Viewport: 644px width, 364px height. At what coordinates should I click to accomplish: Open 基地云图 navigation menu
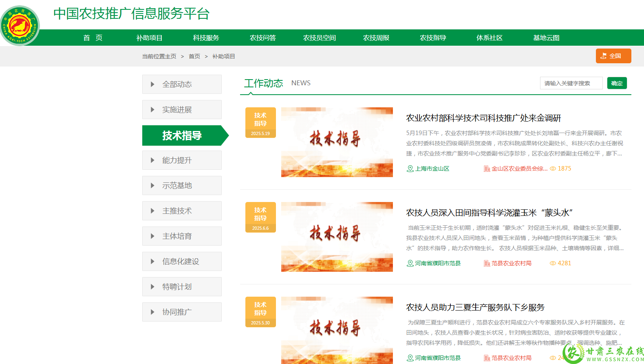[x=546, y=38]
